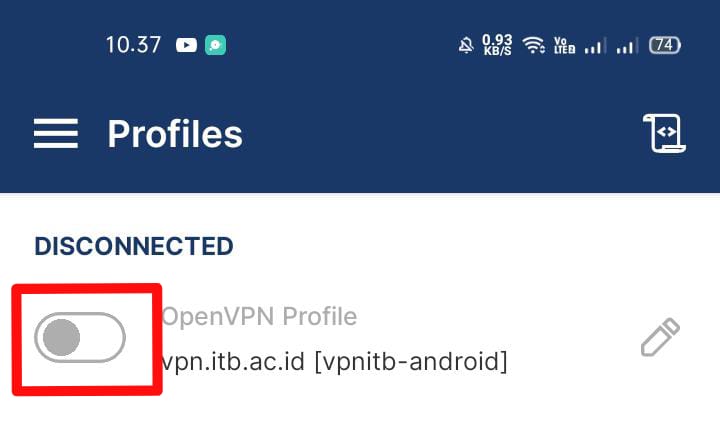Enable the OpenVPN Profile connection switch
Viewport: 720px width, 429px height.
80,338
